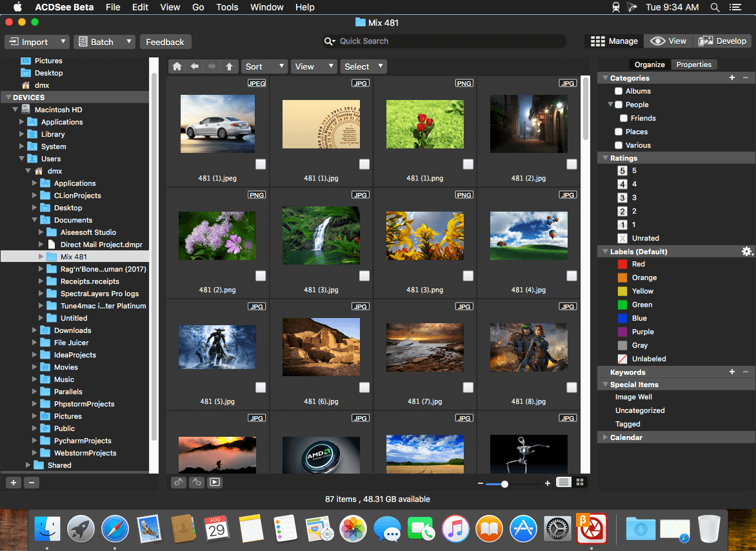
Task: Tick the checkbox on 481 (1).jpeg thumbnail
Action: pyautogui.click(x=261, y=165)
